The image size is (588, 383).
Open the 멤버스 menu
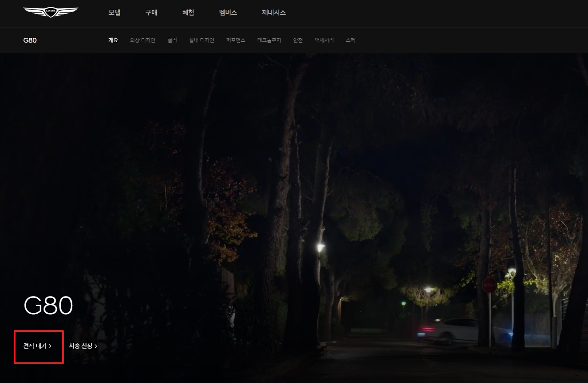(x=228, y=12)
